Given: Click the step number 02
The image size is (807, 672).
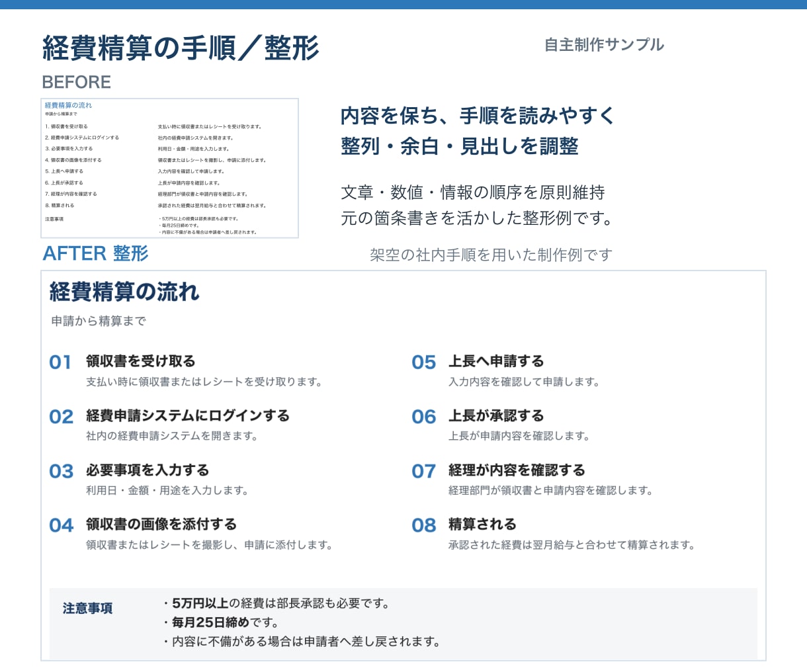Looking at the screenshot, I should pos(61,417).
